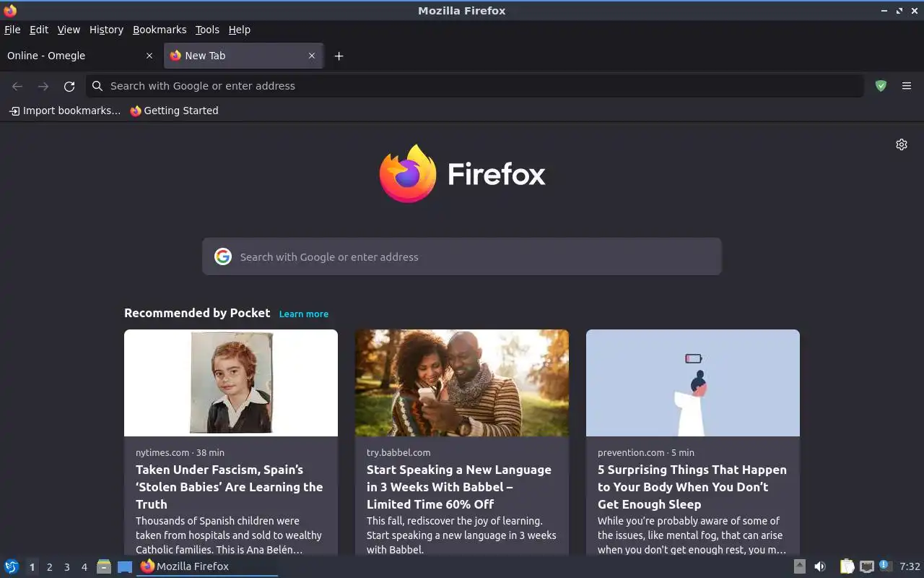Reload the current page
Screen dimensions: 924x578
(69, 86)
